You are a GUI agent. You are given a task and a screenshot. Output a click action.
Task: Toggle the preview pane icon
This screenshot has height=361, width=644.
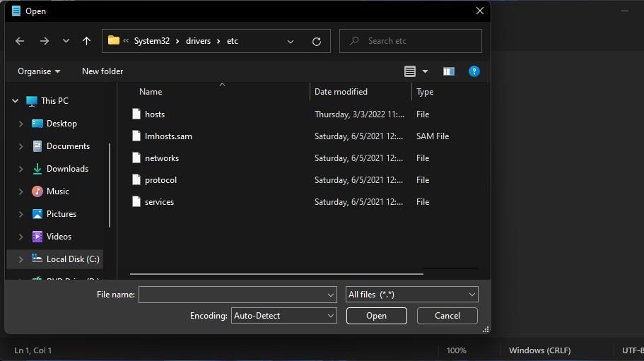tap(448, 71)
